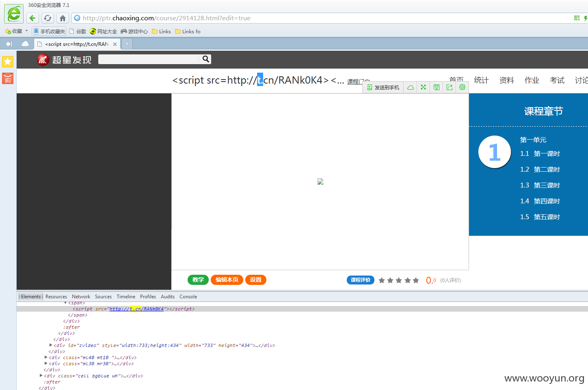
Task: Click the cloud icon in tab bar
Action: pyautogui.click(x=25, y=44)
